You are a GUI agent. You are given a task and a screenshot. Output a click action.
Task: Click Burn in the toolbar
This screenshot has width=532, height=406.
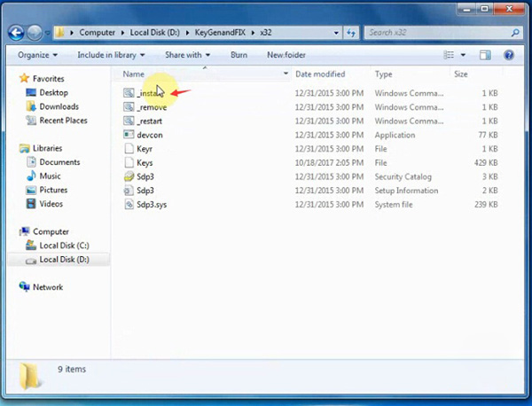pos(239,55)
